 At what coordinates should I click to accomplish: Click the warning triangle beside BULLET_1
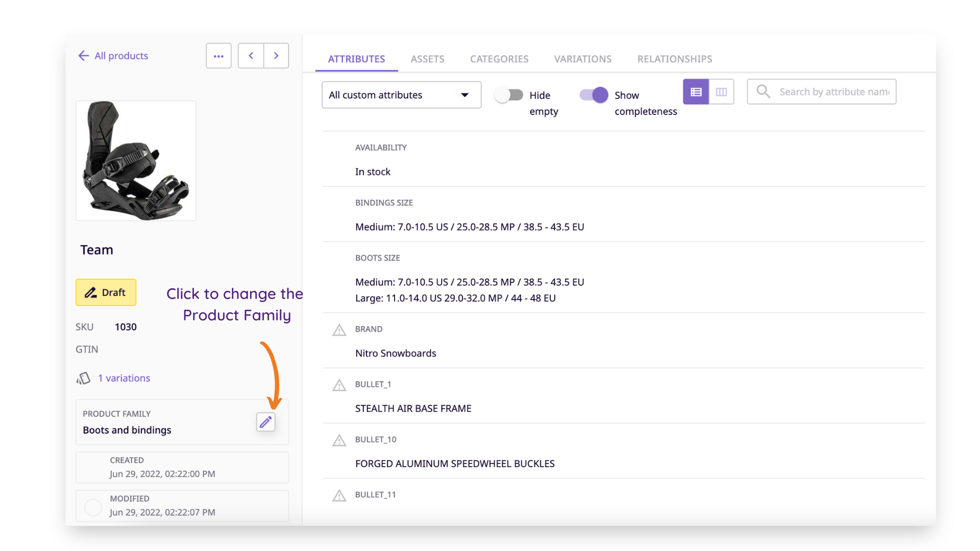339,385
